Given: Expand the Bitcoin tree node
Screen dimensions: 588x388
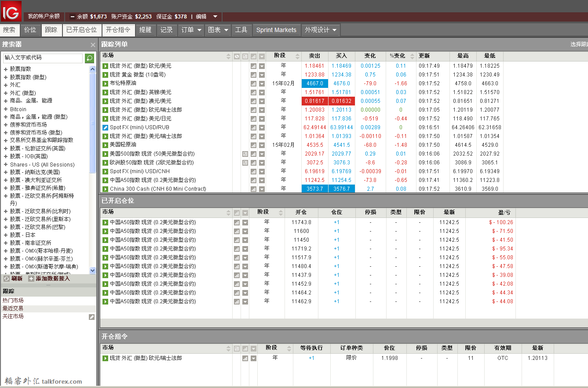Looking at the screenshot, I should (x=6, y=109).
